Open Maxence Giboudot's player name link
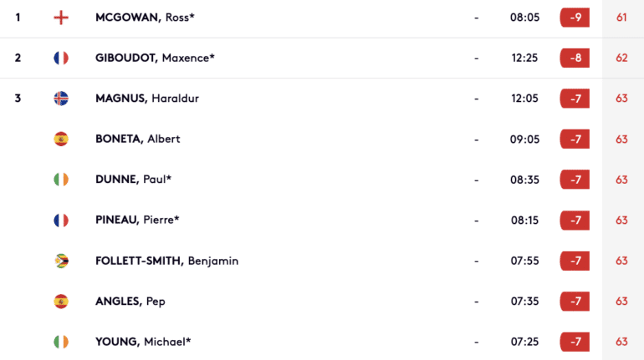The image size is (644, 360). [155, 58]
